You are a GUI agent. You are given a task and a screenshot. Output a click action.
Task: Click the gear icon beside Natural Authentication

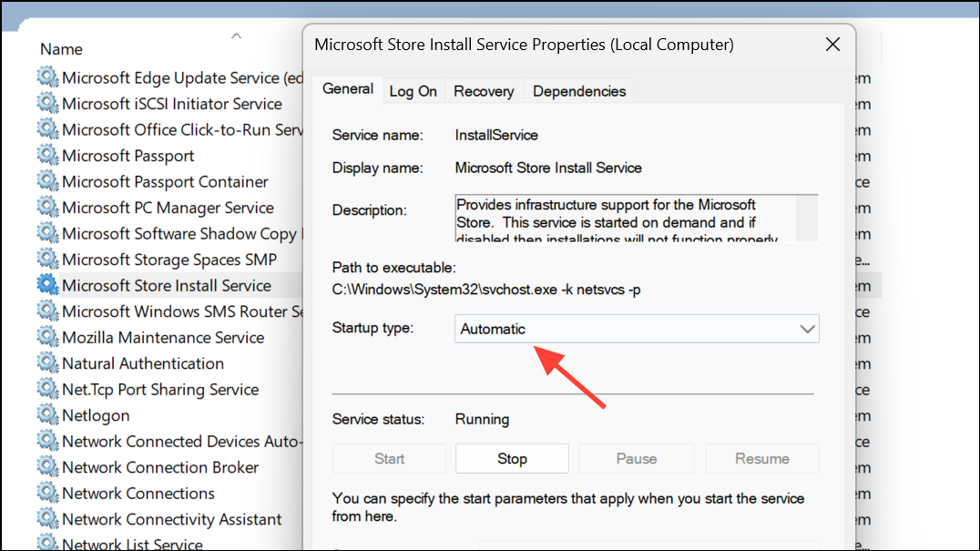[x=47, y=362]
